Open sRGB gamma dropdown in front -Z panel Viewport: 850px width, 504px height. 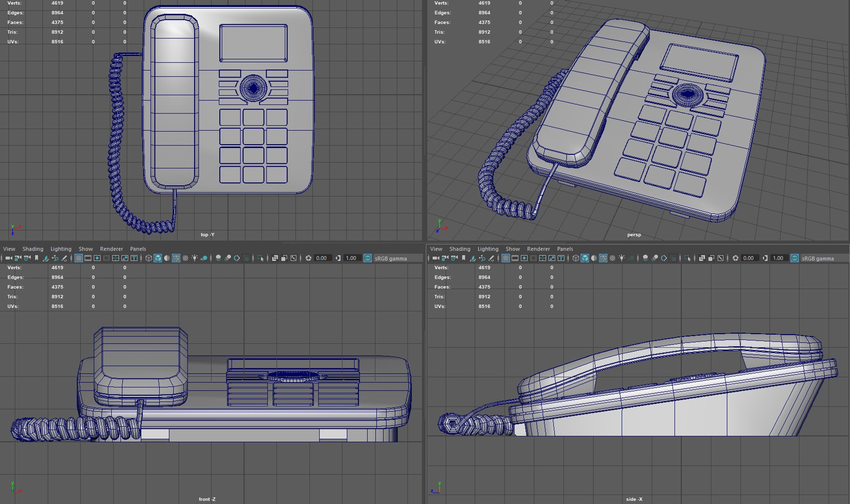click(x=398, y=258)
